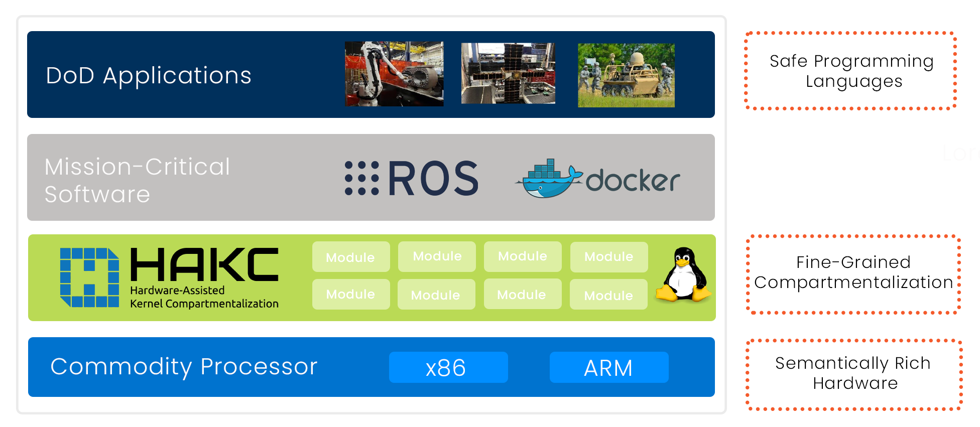The height and width of the screenshot is (427, 980).
Task: Click the HAKC chip logo icon
Action: coord(89,277)
